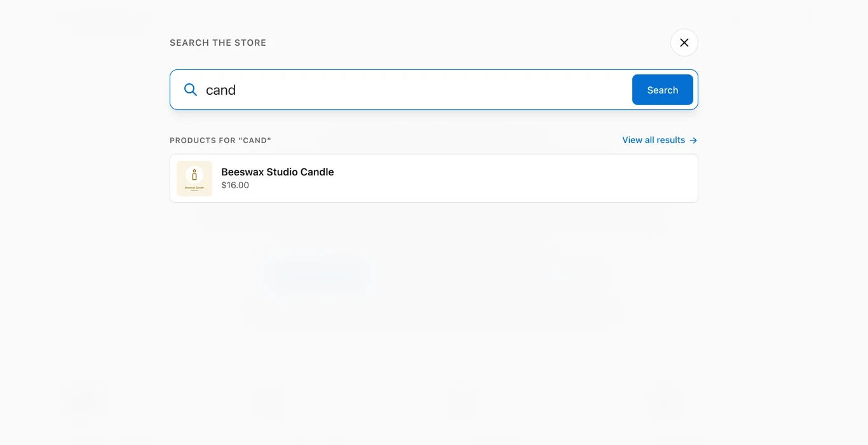Select Beeswax Studio Candle product title
The image size is (868, 445).
(278, 172)
